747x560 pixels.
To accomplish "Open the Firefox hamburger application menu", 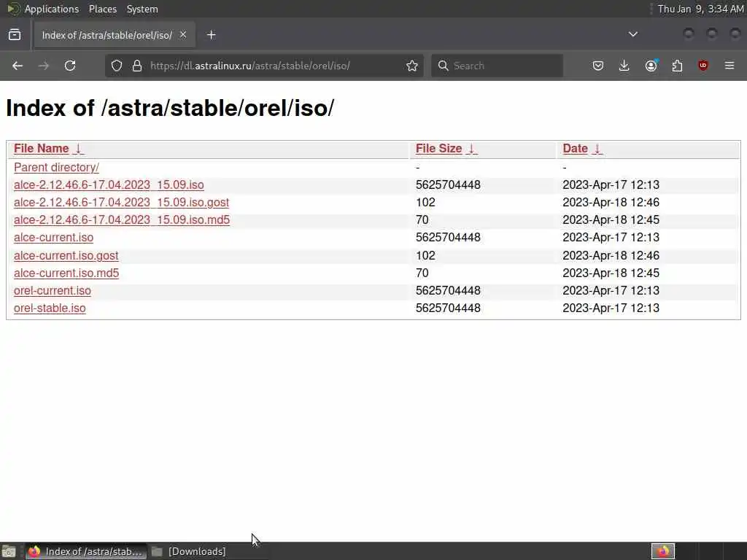I will [729, 66].
